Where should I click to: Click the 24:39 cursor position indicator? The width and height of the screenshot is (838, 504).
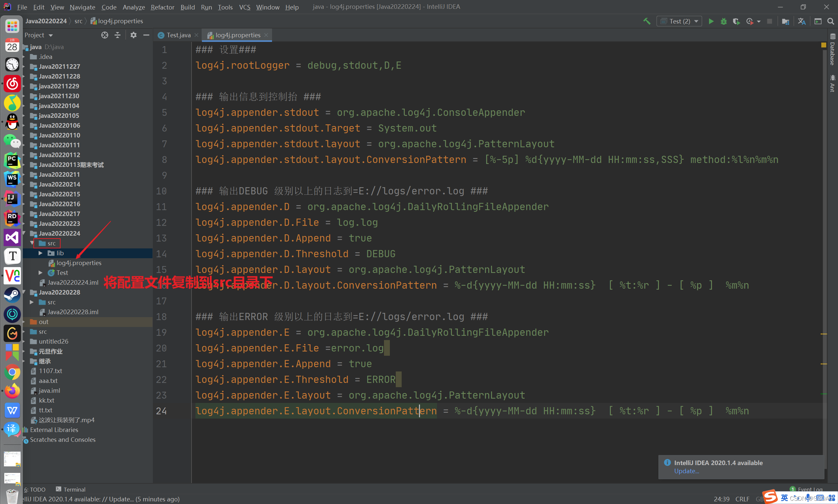[x=721, y=499]
